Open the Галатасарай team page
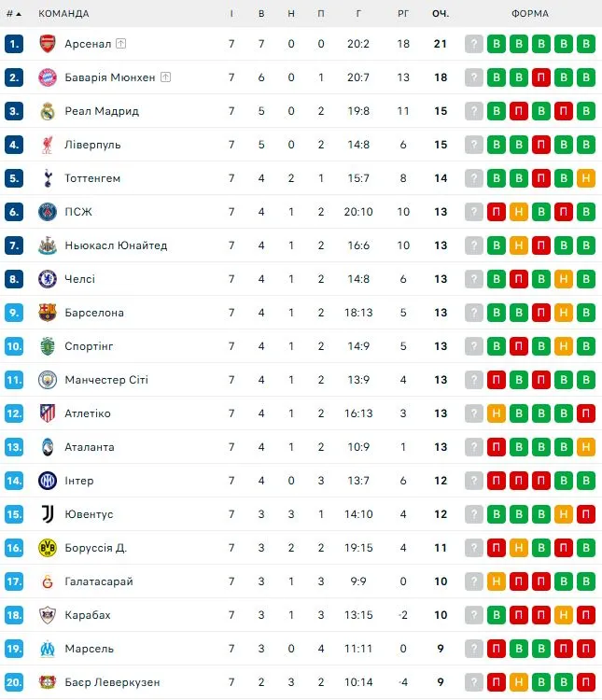Viewport: 602px width, 700px height. (99, 581)
